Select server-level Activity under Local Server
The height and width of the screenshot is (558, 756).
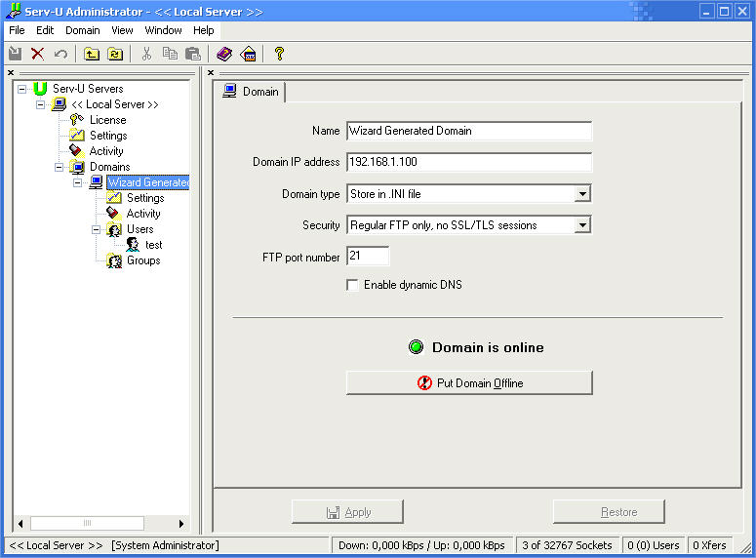tap(106, 151)
